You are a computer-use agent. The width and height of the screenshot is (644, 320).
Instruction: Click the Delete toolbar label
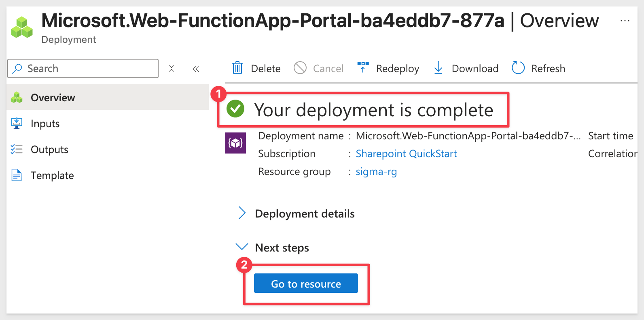266,68
